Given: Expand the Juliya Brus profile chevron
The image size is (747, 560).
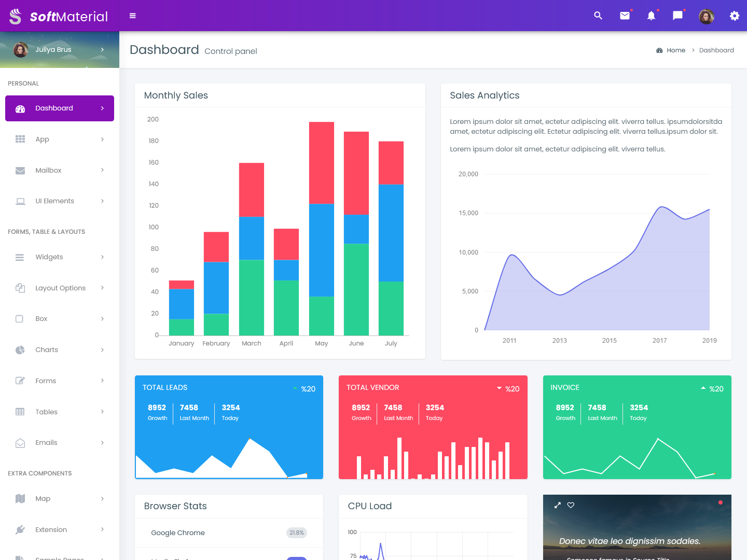Looking at the screenshot, I should click(x=102, y=50).
